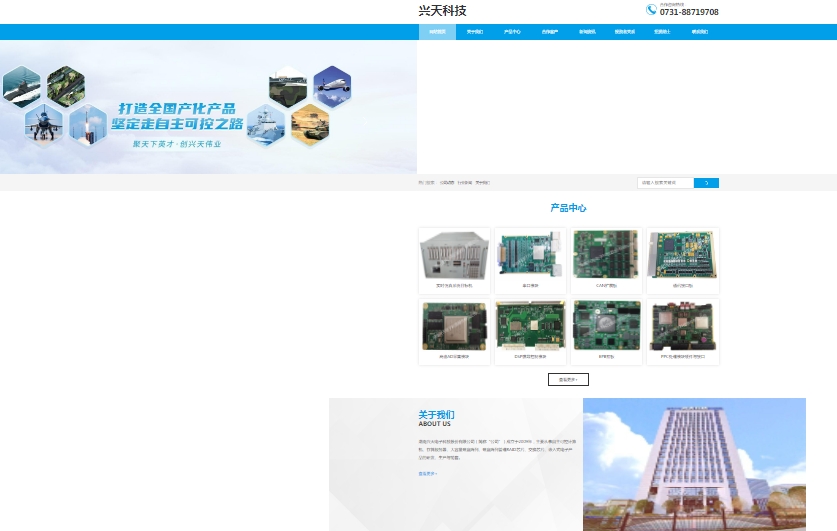Click the office building photo
837x531 pixels.
point(694,464)
